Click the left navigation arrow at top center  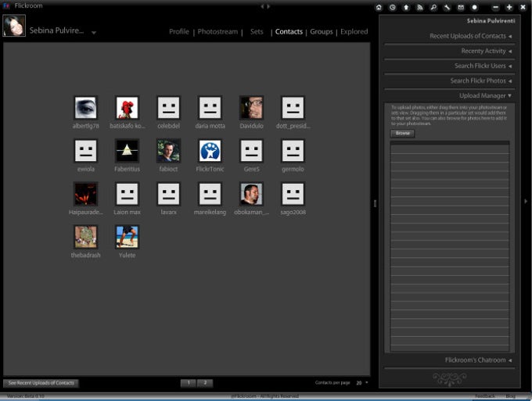[x=262, y=6]
